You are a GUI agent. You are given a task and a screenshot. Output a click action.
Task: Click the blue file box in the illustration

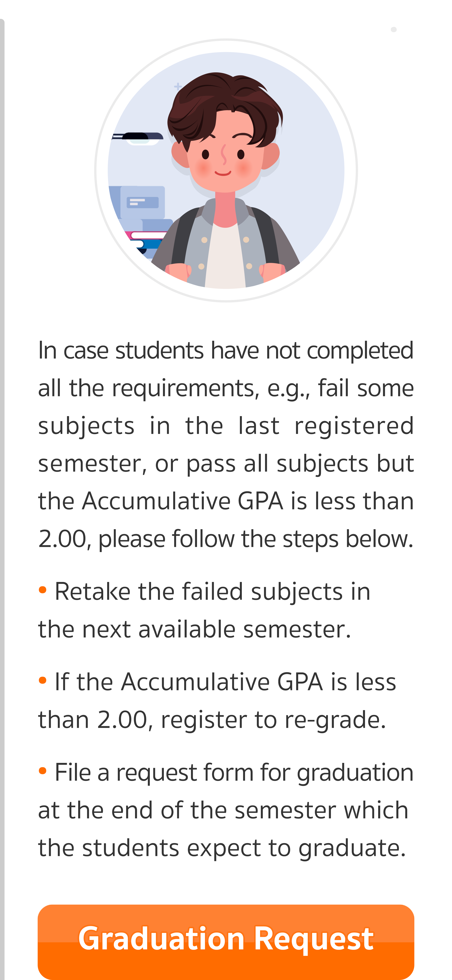click(x=143, y=202)
